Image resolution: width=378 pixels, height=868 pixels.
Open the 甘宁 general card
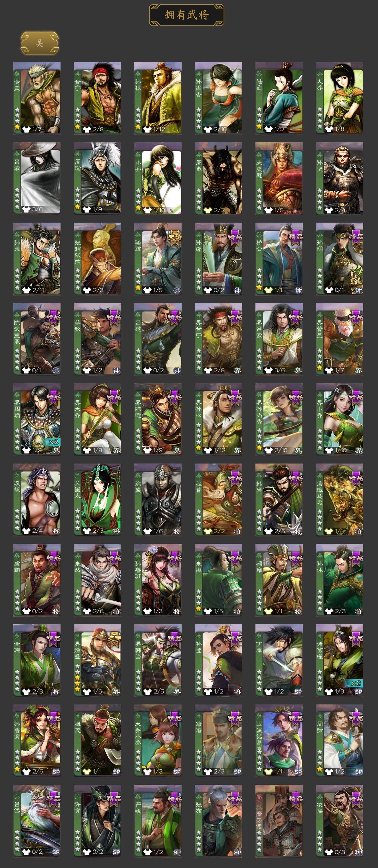(x=97, y=98)
